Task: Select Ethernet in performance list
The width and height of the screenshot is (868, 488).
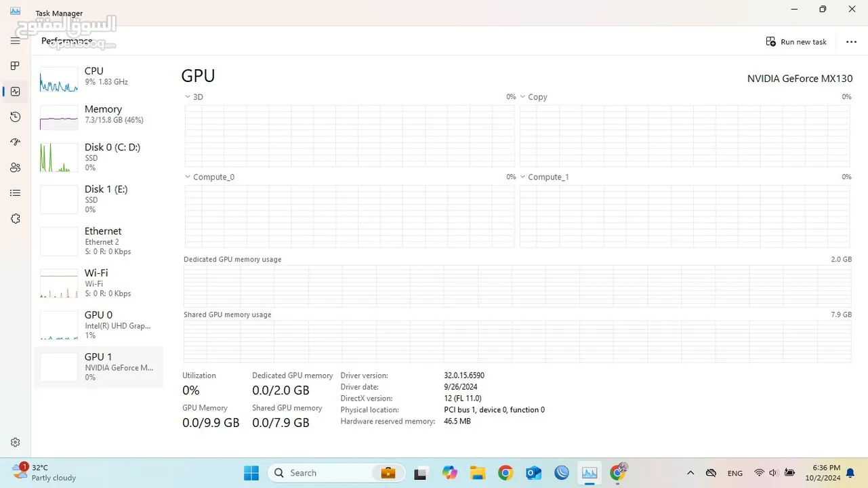Action: tap(98, 241)
